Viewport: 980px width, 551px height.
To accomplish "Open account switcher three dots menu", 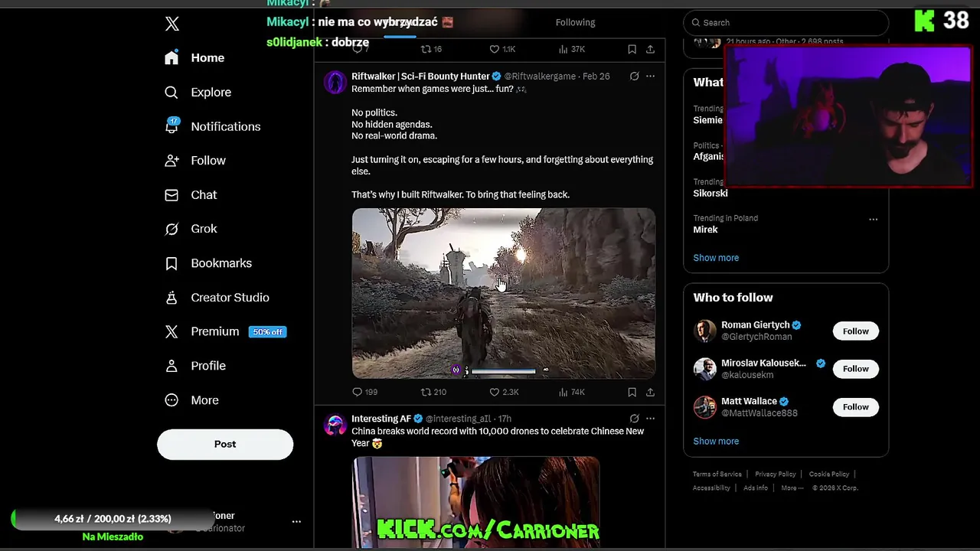I will (296, 522).
